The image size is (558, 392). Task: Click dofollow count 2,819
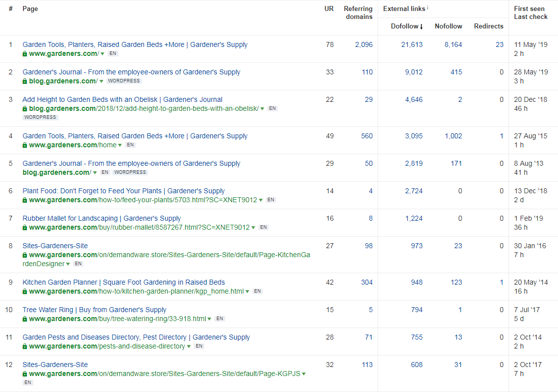tap(414, 163)
